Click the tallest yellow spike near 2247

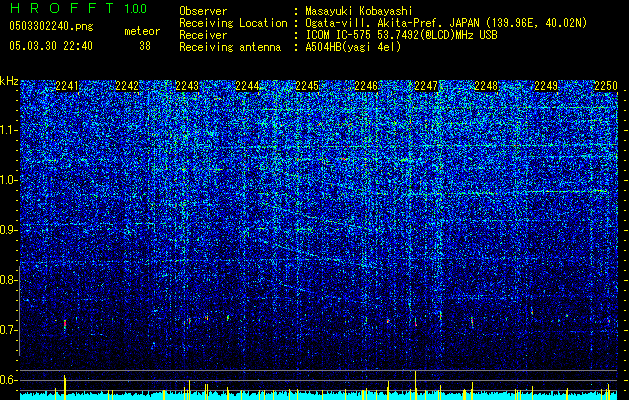tap(416, 385)
